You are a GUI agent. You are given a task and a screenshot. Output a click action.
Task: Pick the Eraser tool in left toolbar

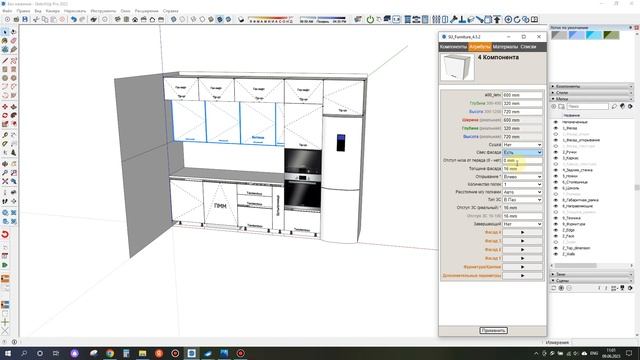click(x=13, y=41)
